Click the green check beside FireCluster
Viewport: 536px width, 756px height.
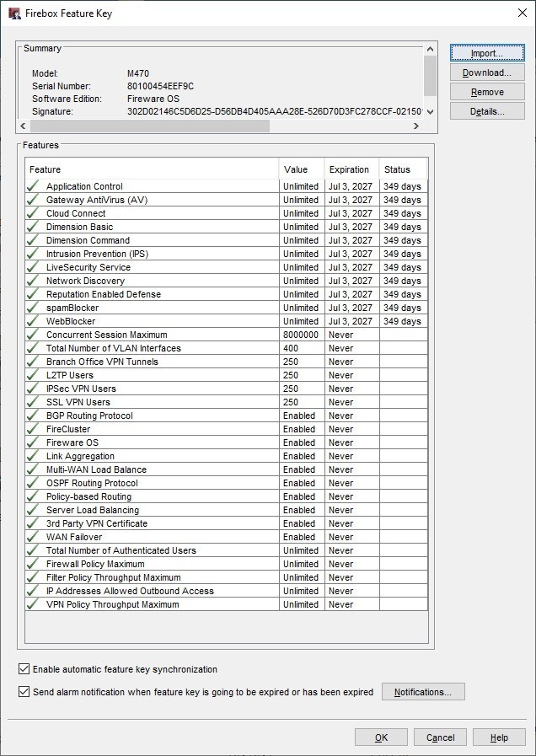click(33, 429)
